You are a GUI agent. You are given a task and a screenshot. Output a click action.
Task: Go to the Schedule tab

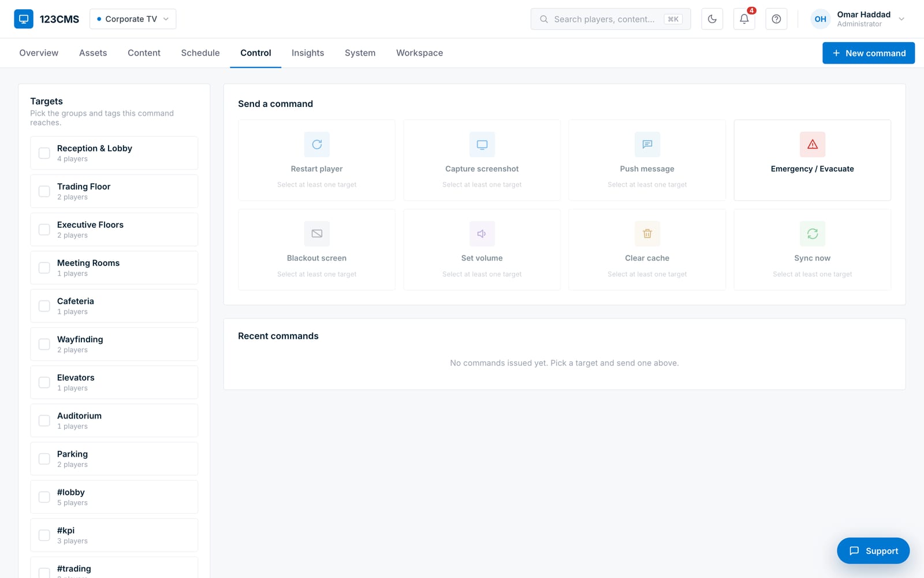coord(200,53)
